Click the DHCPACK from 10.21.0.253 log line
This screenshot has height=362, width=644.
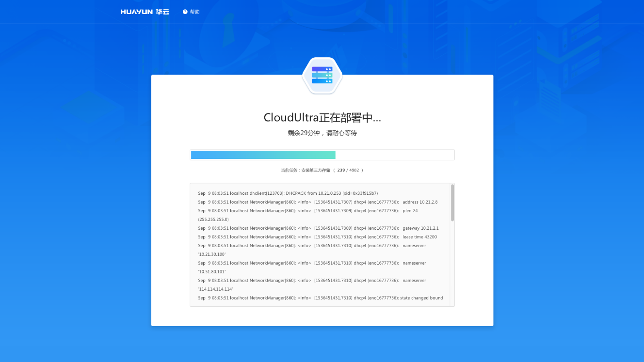288,193
